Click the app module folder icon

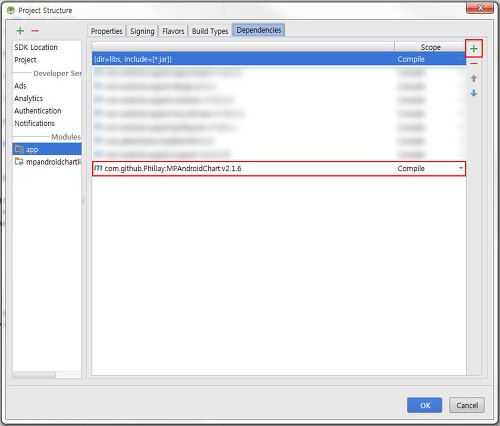19,149
